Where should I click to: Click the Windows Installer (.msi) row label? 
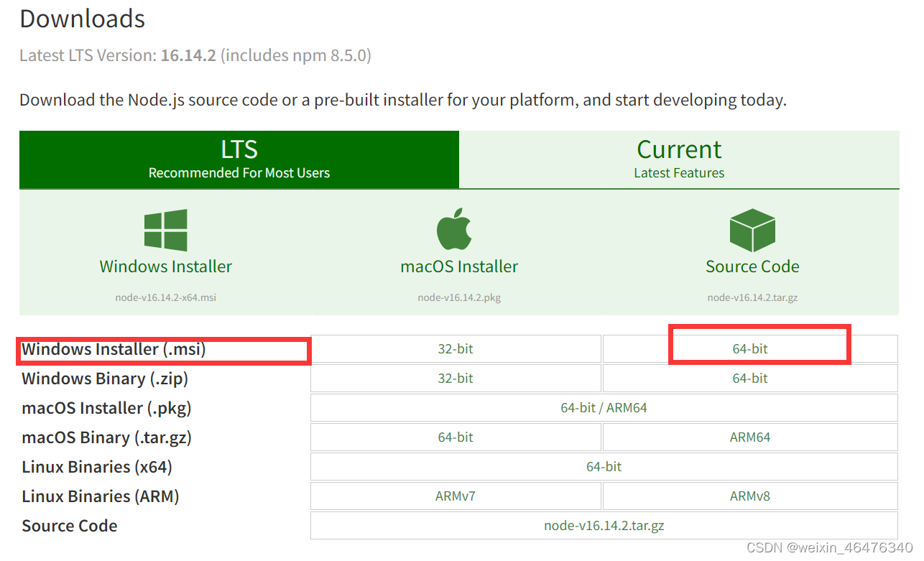point(114,349)
